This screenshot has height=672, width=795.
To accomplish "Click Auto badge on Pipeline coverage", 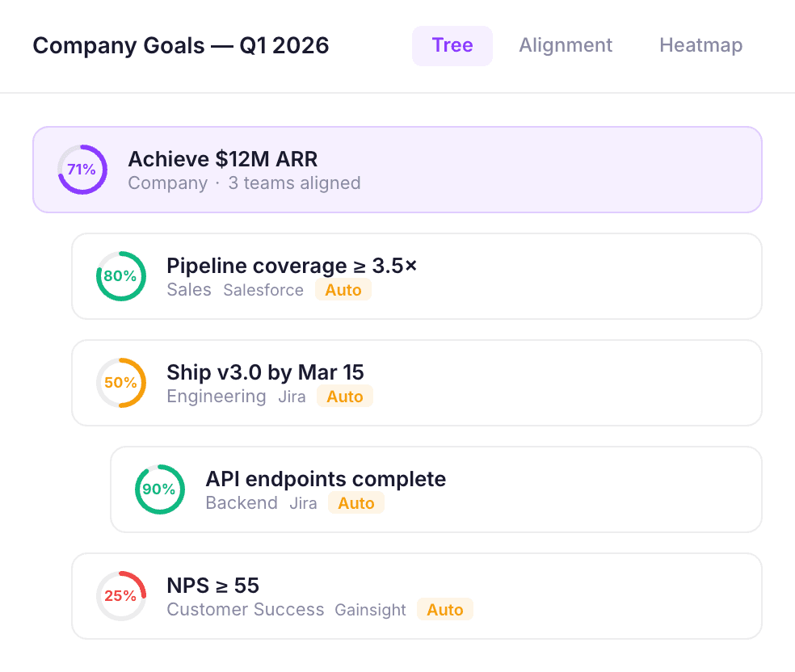I will 343,290.
